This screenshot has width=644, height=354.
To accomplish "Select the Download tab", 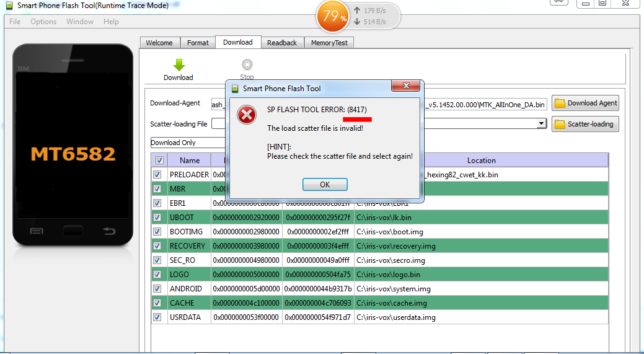I will coord(238,42).
